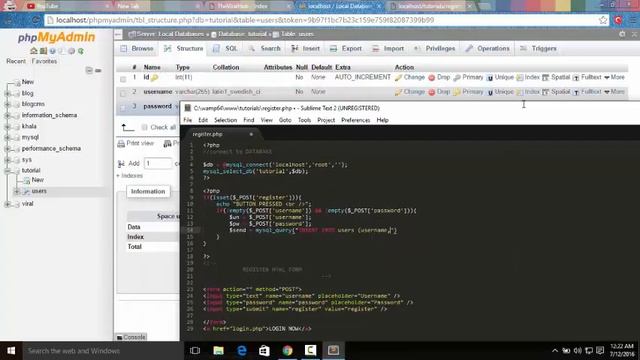Open the phpMyAdmin Home icon
The image size is (640, 360).
(33, 51)
